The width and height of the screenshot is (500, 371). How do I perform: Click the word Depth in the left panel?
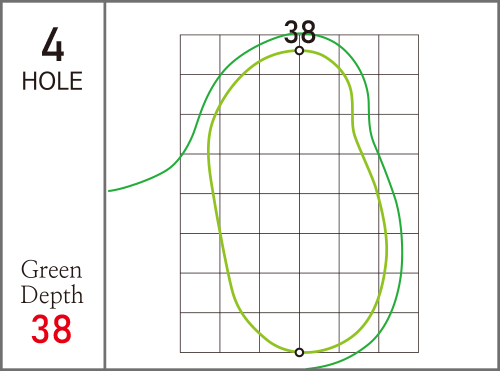coord(52,295)
